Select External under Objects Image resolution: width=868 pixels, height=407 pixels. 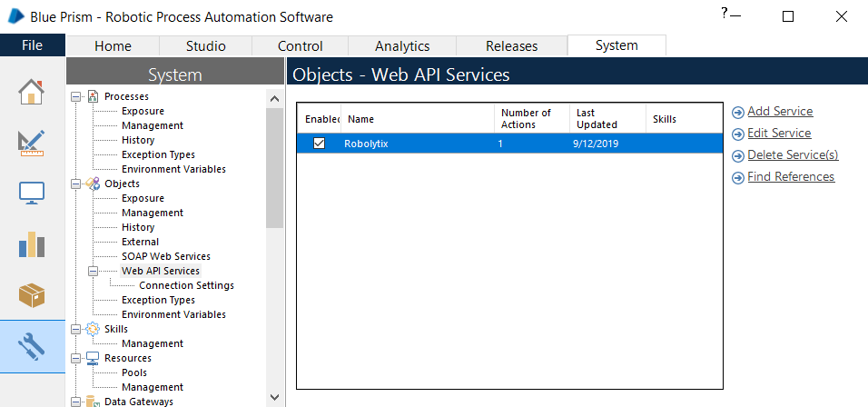point(140,242)
